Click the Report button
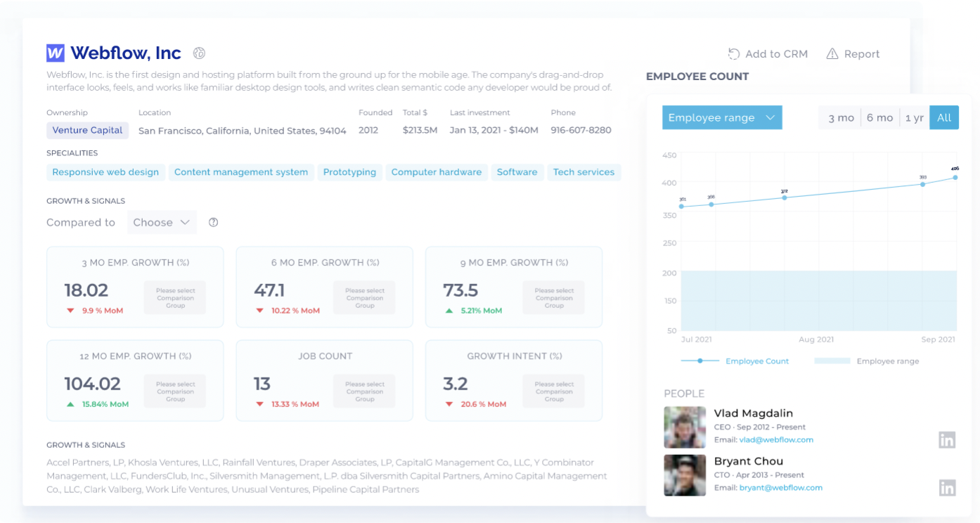The image size is (980, 523). click(853, 54)
